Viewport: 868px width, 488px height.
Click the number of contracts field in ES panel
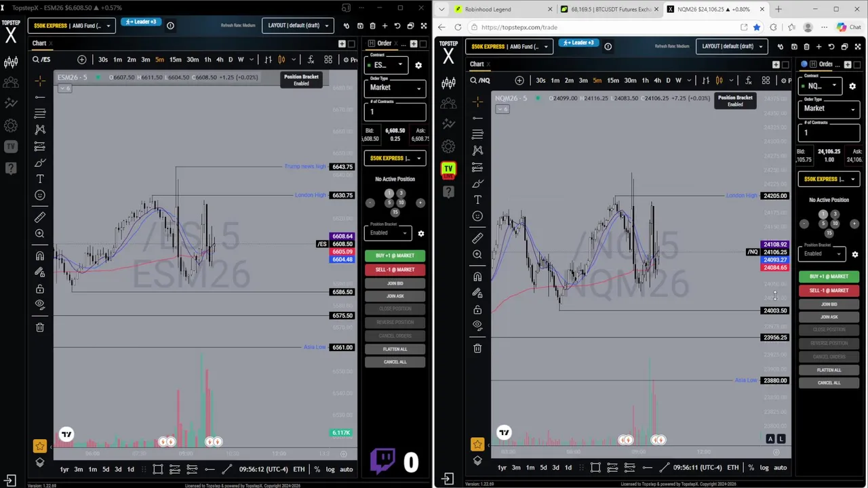395,112
